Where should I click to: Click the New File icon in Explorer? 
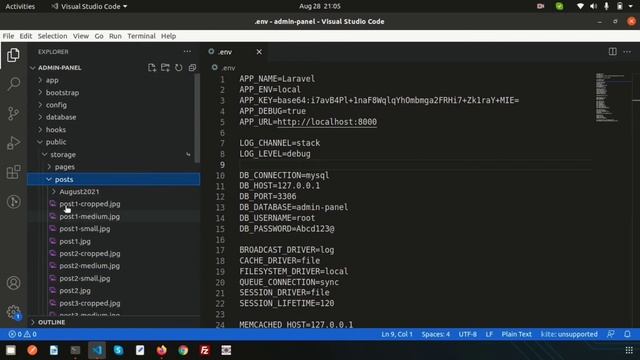(152, 68)
